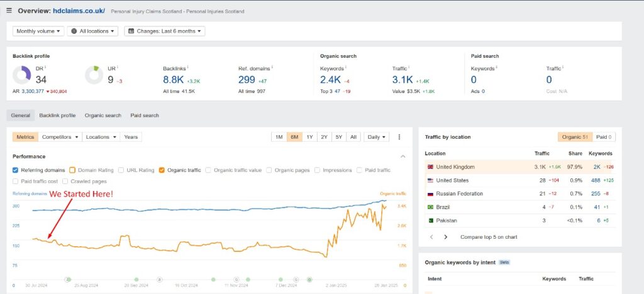This screenshot has width=644, height=294.
Task: Open the Monthly volume dropdown
Action: [x=38, y=31]
